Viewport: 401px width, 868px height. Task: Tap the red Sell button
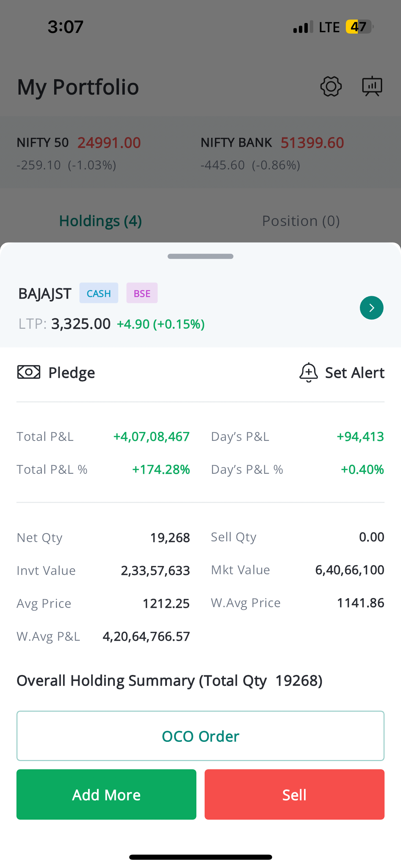click(294, 795)
